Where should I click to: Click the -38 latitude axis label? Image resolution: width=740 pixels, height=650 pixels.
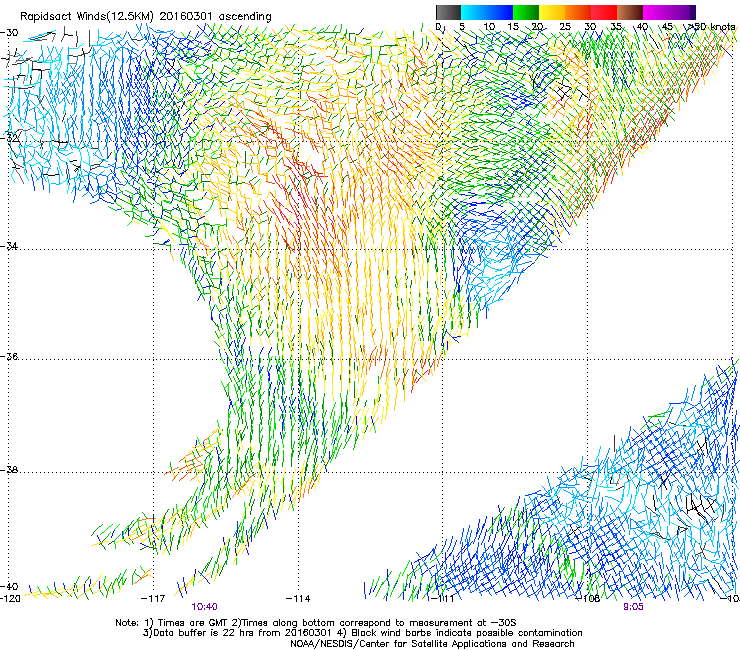pyautogui.click(x=9, y=470)
